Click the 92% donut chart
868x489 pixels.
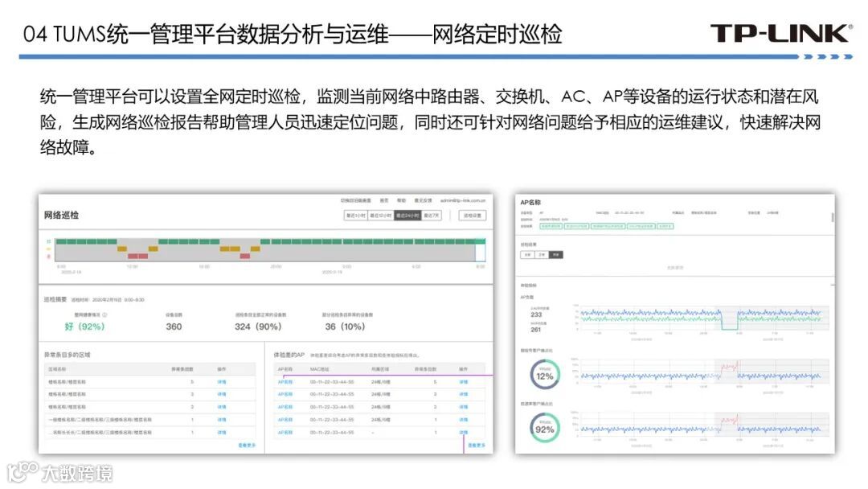coord(545,428)
